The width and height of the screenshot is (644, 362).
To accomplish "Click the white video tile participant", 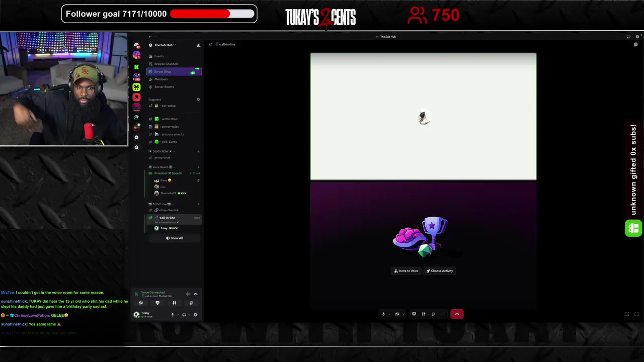I will click(423, 117).
